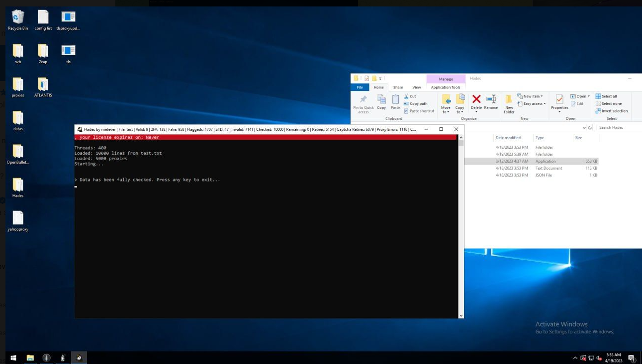Screen dimensions: 642x364
Task: Open the Quick Access Toolbar customize arrow
Action: pyautogui.click(x=380, y=79)
